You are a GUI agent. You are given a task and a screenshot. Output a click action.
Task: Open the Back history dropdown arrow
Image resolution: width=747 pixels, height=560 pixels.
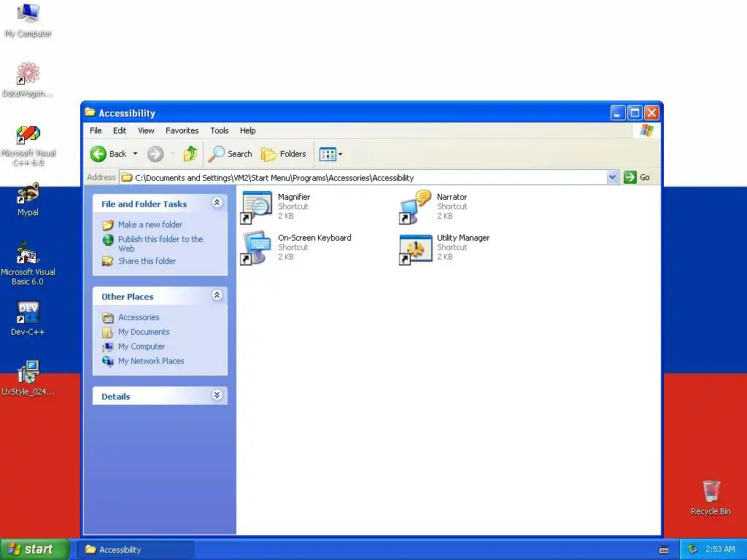point(135,154)
